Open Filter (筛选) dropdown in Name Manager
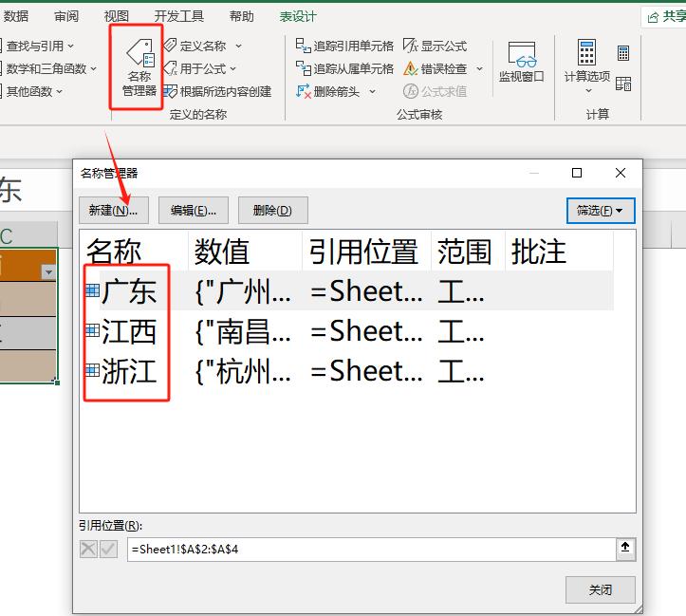 click(601, 211)
